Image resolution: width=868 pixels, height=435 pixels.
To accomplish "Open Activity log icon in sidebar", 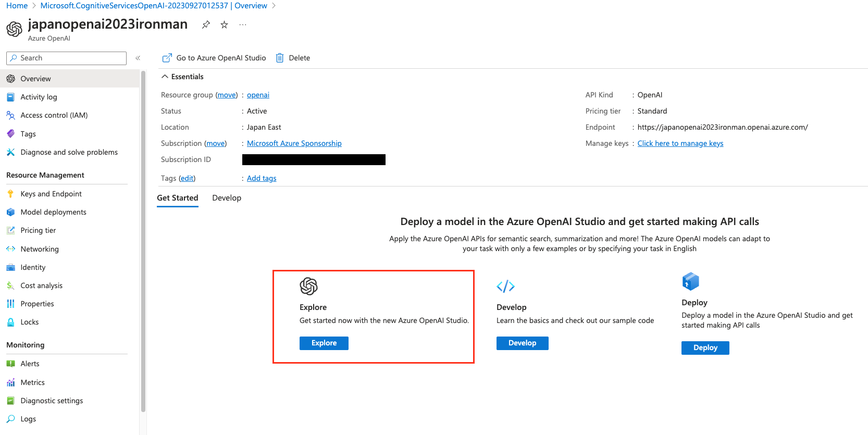I will pyautogui.click(x=10, y=97).
